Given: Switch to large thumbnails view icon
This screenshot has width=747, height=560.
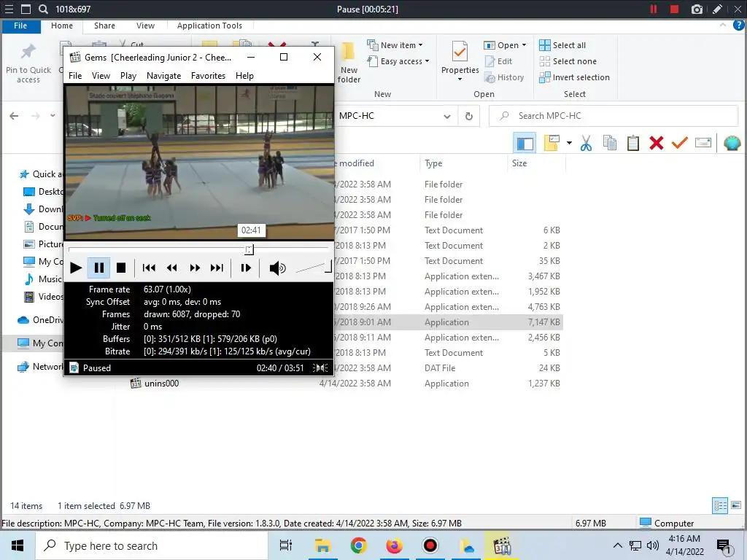Looking at the screenshot, I should coord(736,506).
